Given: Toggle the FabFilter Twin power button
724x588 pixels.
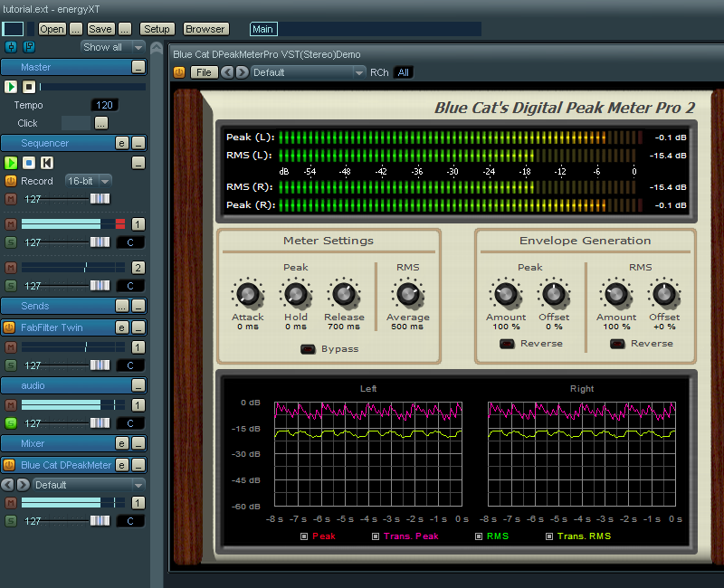Looking at the screenshot, I should click(x=9, y=327).
